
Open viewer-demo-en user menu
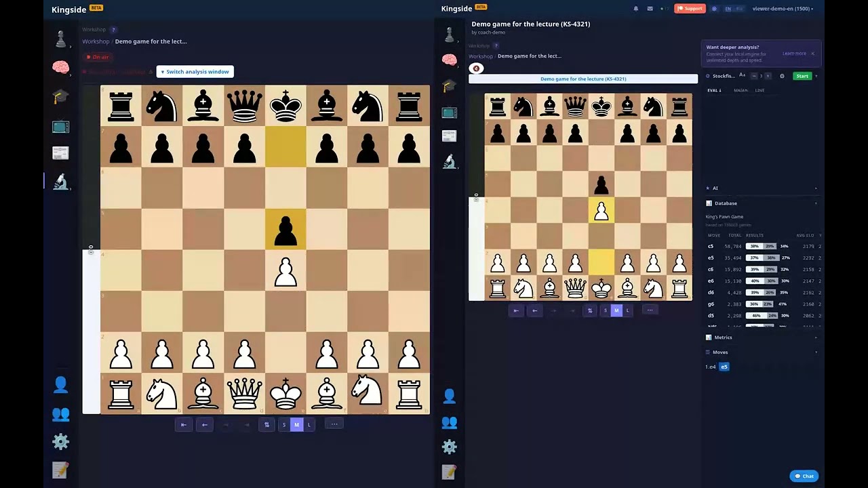click(x=783, y=9)
